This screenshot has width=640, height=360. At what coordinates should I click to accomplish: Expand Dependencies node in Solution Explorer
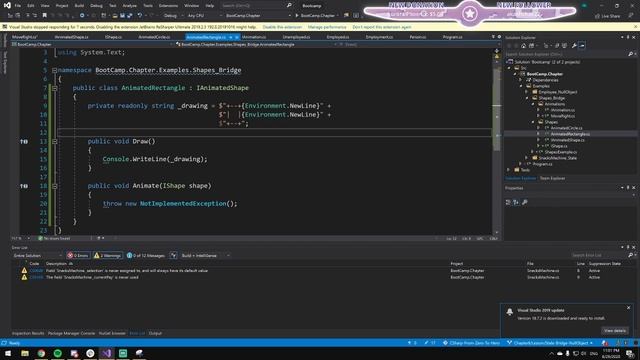coord(521,80)
